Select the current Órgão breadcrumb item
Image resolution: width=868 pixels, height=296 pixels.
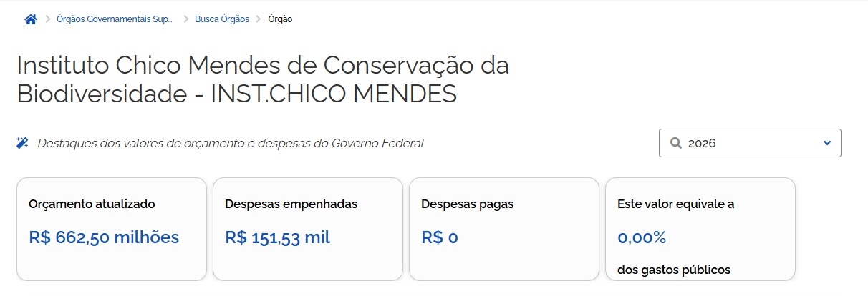280,19
